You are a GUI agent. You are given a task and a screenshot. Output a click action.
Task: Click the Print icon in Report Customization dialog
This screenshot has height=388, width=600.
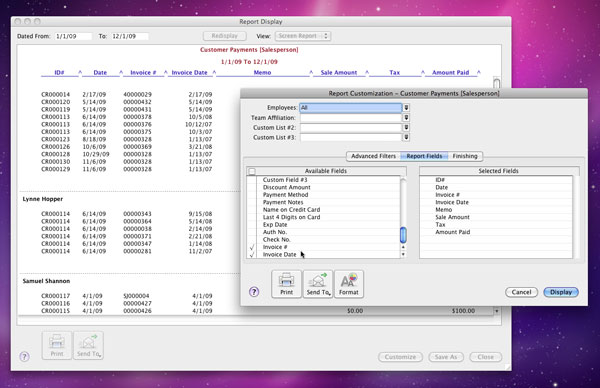pos(286,284)
